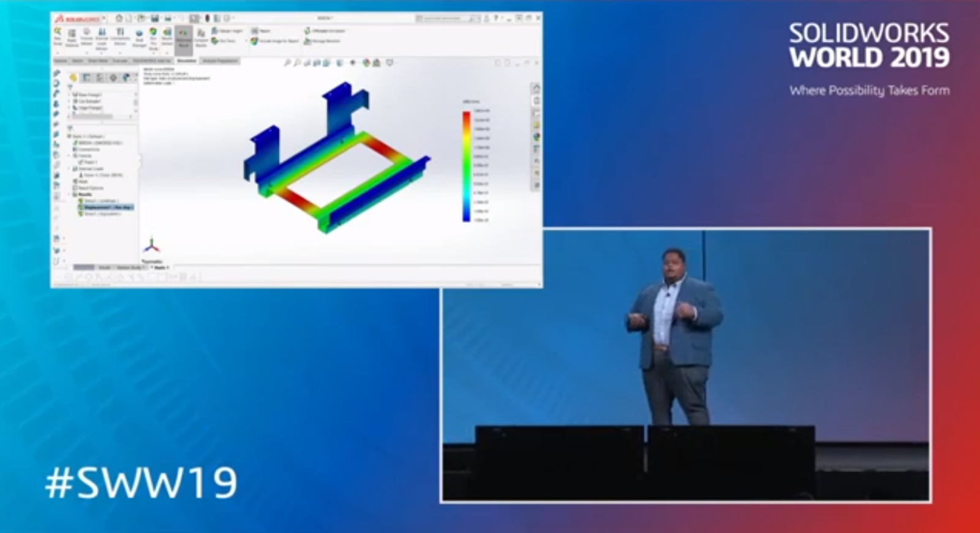Screen dimensions: 980x533
Task: Switch to the Sketch tab
Action: pos(78,61)
